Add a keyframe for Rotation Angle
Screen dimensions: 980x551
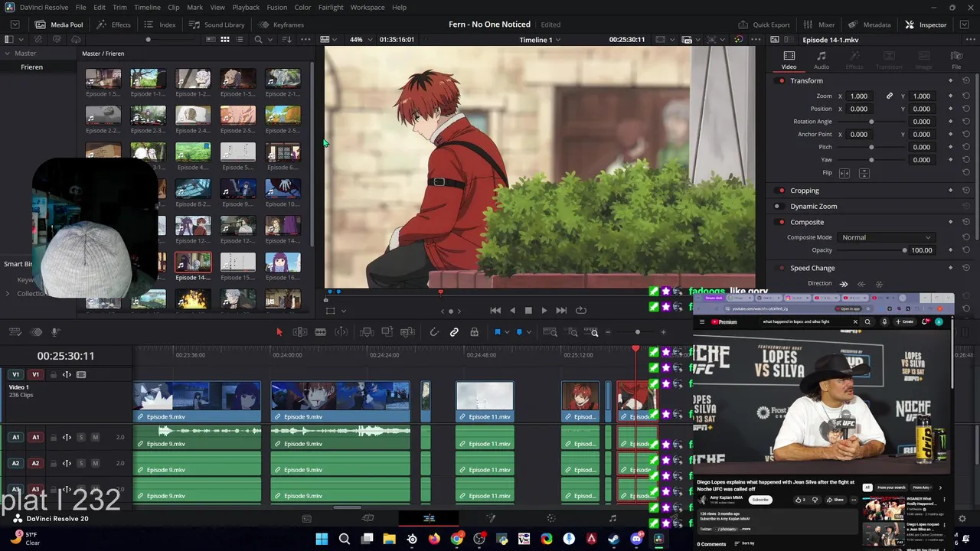point(950,121)
